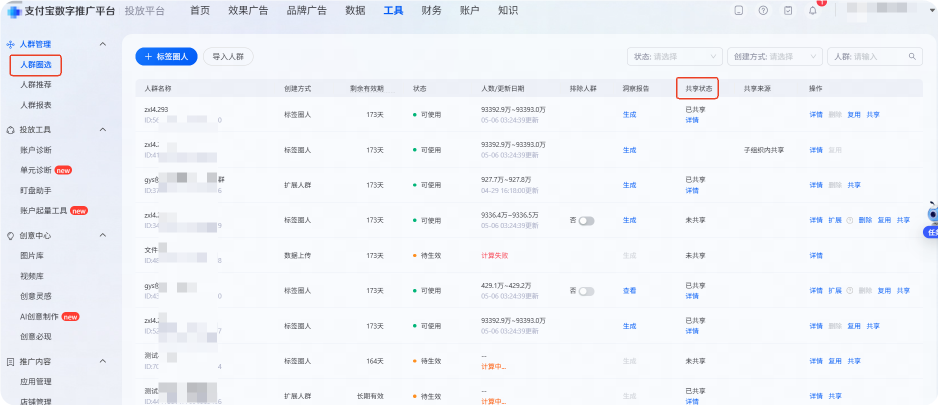
Task: Focus the 人群 search input field
Action: click(x=875, y=56)
